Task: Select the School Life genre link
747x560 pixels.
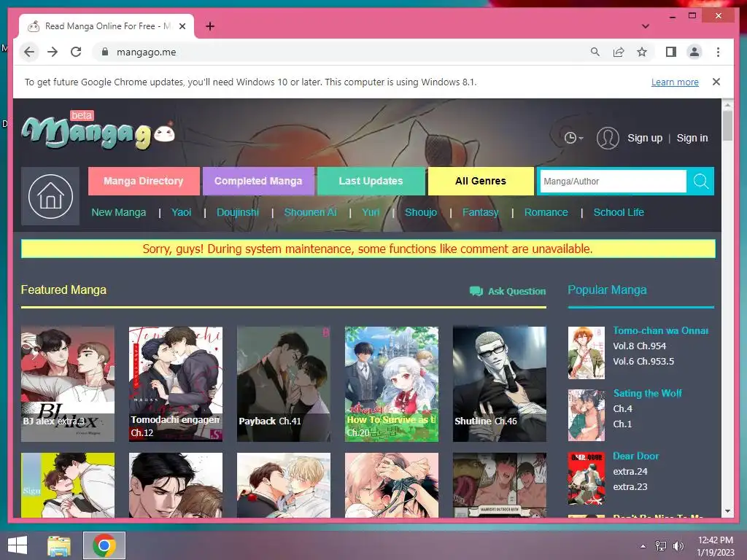Action: (619, 212)
